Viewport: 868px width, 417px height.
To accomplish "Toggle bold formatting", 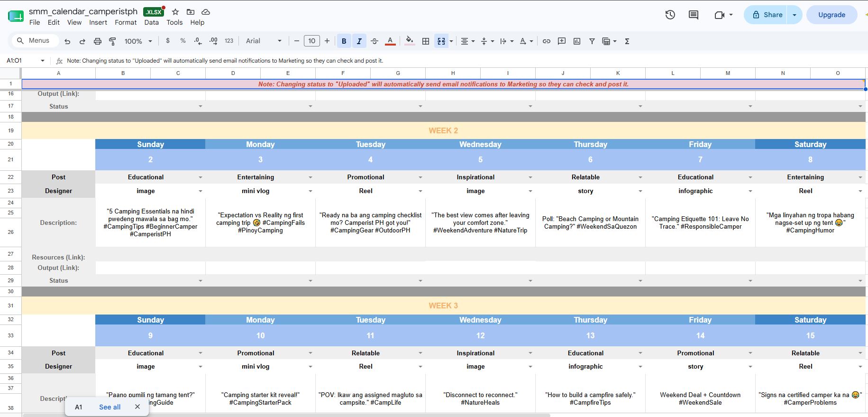I will [344, 41].
